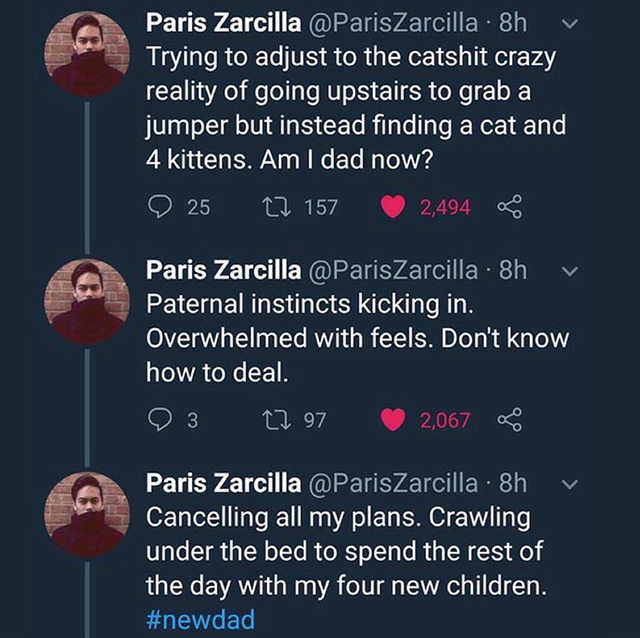View the first tweet's profile picture
The height and width of the screenshot is (638, 640).
coord(88,54)
